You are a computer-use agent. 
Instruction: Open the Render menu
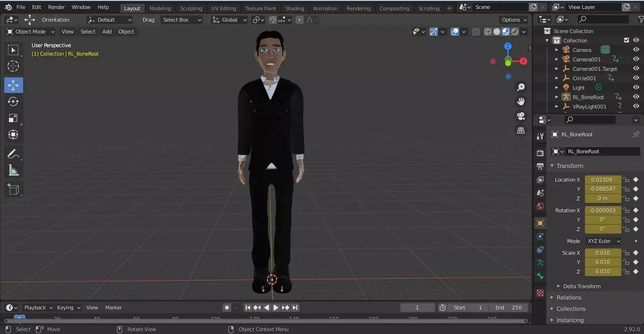tap(56, 7)
